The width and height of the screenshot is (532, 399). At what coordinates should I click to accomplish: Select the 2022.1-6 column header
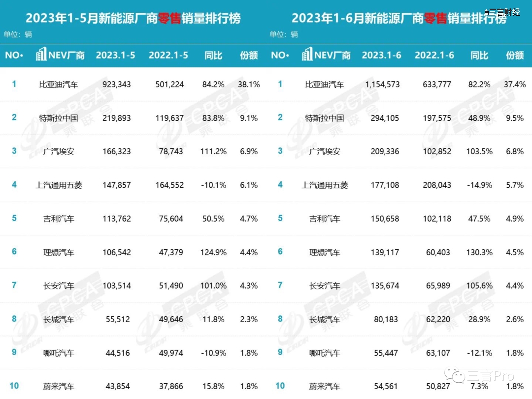tap(434, 55)
